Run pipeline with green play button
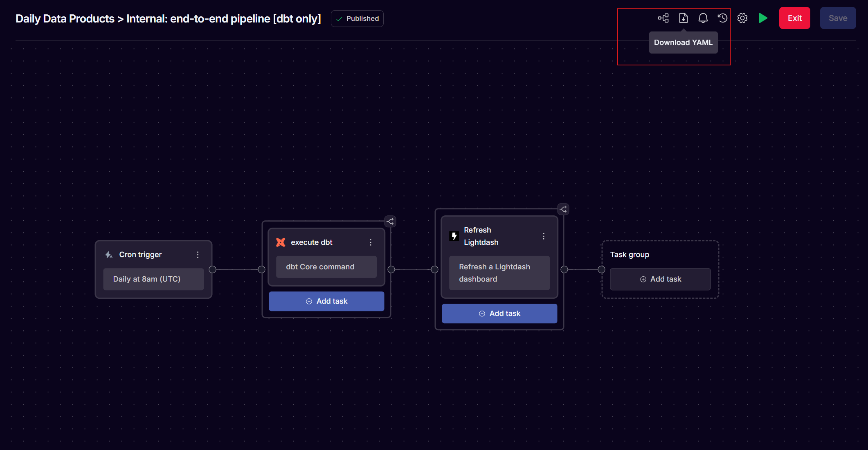This screenshot has width=868, height=450. coord(762,18)
